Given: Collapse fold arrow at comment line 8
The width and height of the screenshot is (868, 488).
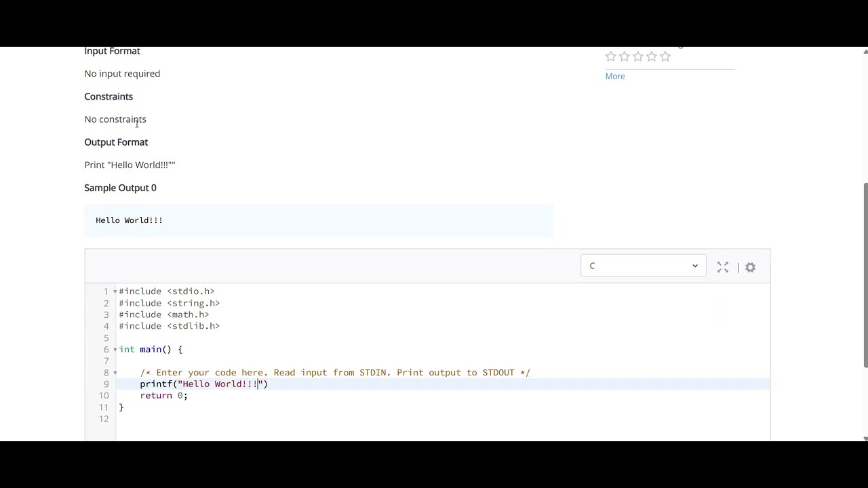Looking at the screenshot, I should click(x=115, y=373).
